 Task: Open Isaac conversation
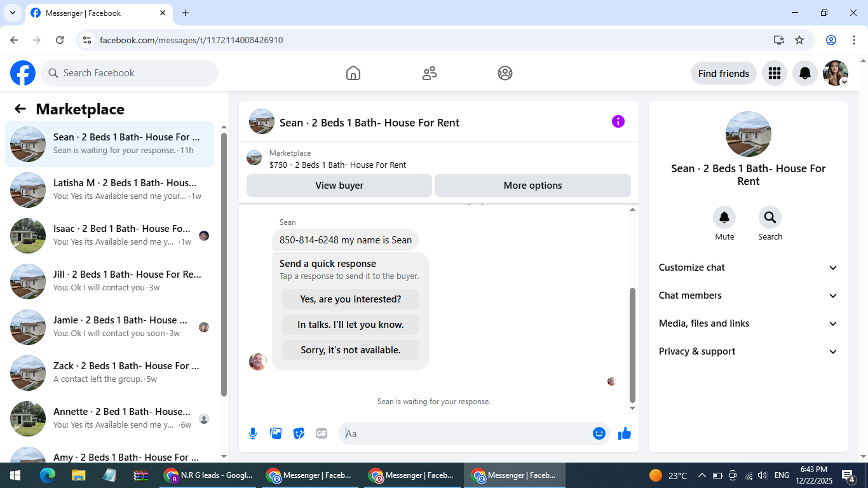tap(109, 236)
